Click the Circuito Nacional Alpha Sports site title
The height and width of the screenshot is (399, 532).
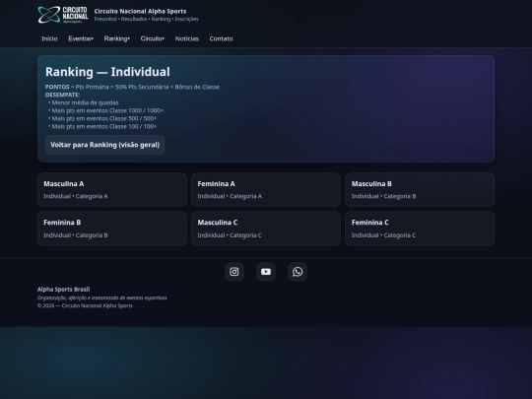point(140,11)
